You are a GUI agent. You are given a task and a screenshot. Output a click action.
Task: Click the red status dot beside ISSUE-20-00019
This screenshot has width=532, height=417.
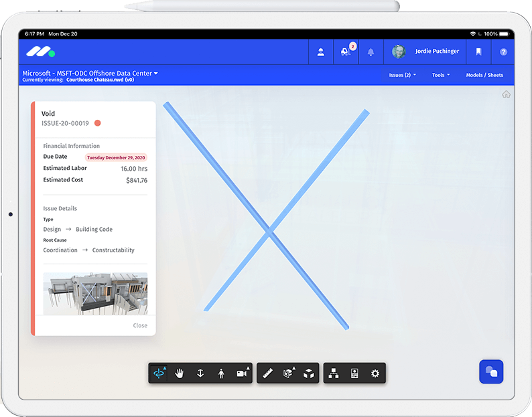point(98,123)
